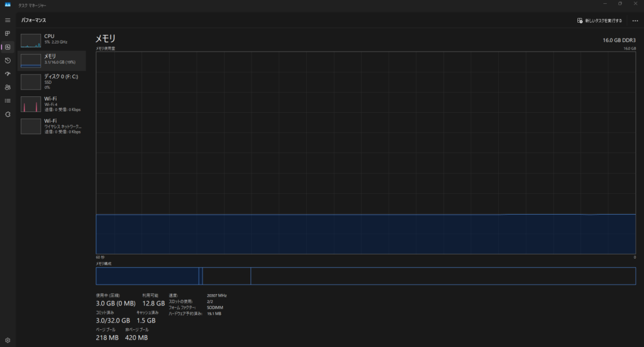Go to the Startup apps icon

(x=8, y=74)
